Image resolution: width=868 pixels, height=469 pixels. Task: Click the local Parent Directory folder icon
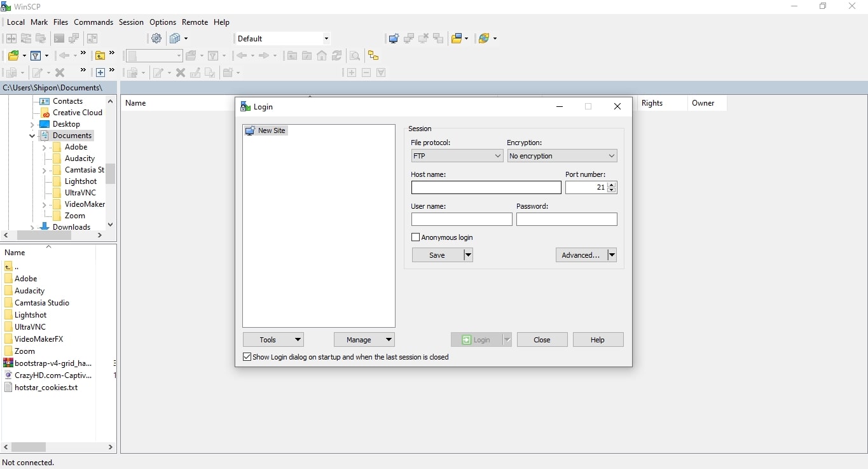pos(100,55)
